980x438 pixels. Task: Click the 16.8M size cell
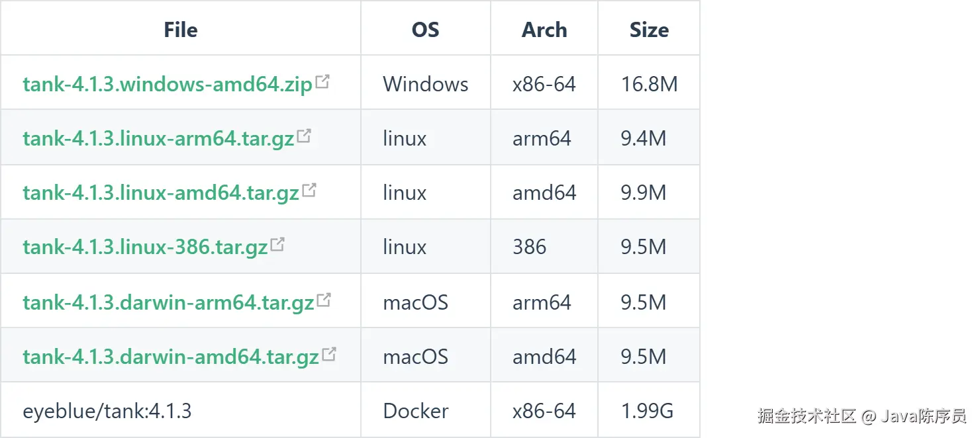pos(649,85)
